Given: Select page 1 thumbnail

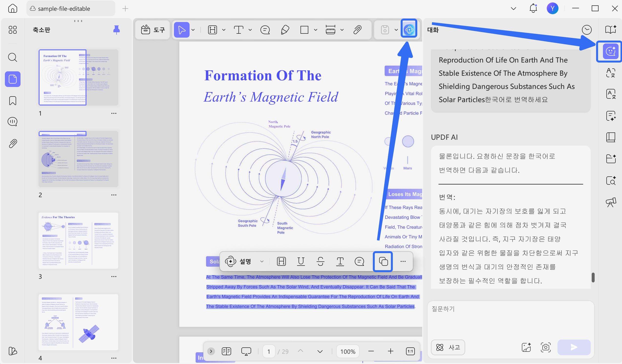Looking at the screenshot, I should click(x=78, y=77).
